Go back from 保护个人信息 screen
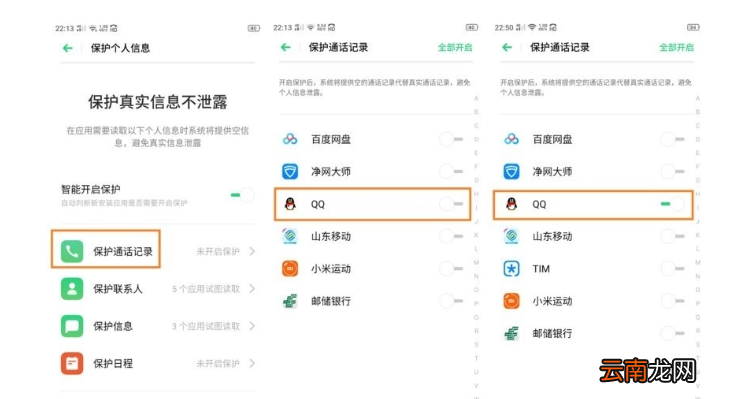Image resolution: width=733 pixels, height=399 pixels. (68, 48)
